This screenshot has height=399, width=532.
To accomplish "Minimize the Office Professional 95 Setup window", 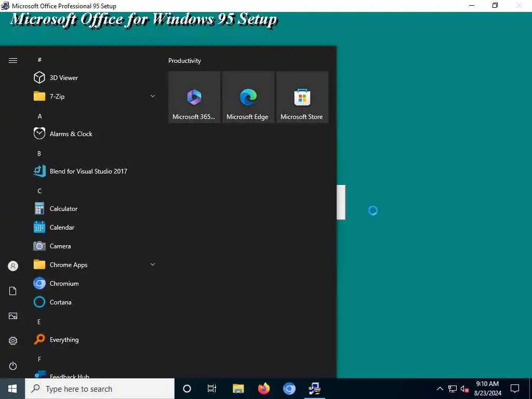I will pos(472,5).
